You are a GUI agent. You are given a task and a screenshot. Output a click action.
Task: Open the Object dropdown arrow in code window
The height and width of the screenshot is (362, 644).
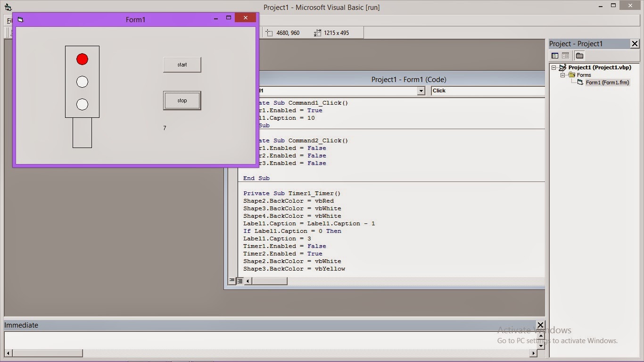(x=421, y=91)
